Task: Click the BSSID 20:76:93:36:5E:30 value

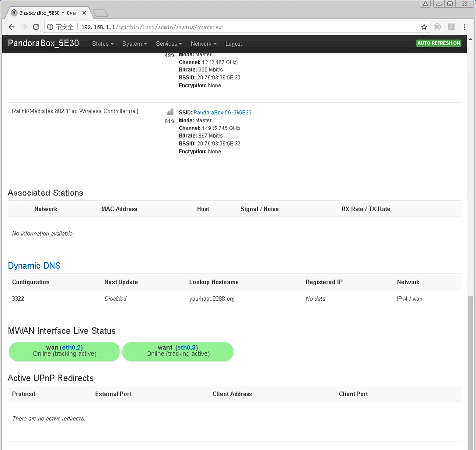Action: click(219, 77)
